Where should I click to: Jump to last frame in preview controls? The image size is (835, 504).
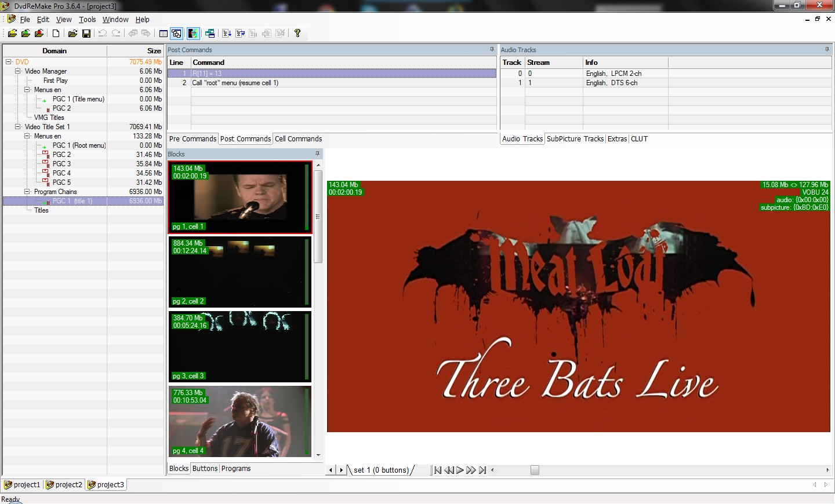click(x=482, y=470)
